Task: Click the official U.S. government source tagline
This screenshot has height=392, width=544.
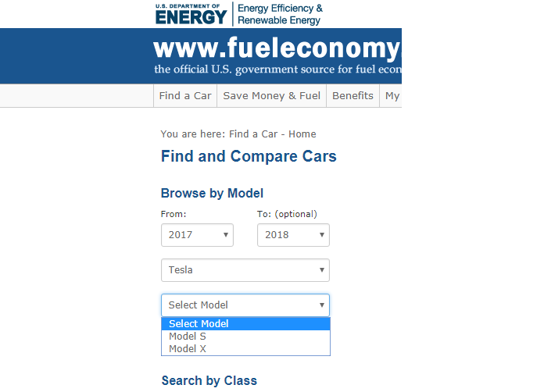Action: point(277,69)
